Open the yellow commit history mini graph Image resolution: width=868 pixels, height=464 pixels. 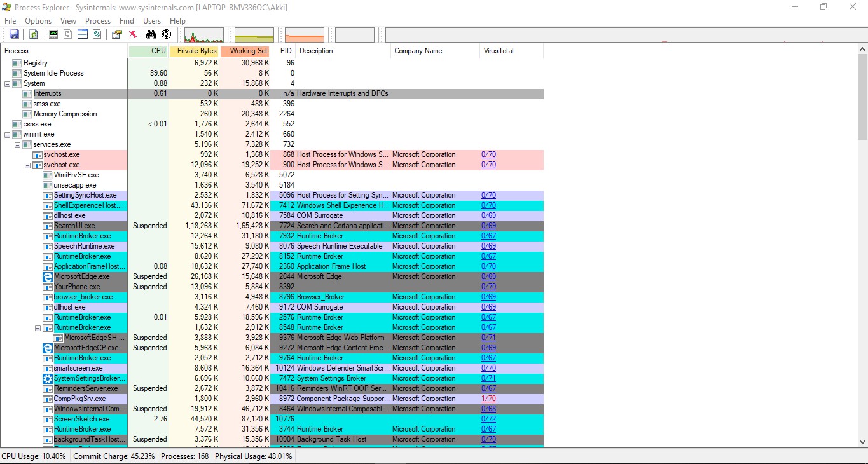(254, 34)
